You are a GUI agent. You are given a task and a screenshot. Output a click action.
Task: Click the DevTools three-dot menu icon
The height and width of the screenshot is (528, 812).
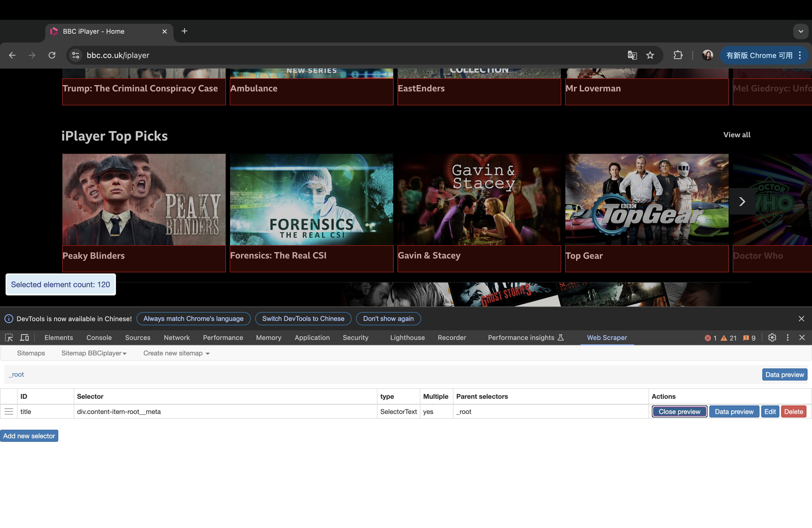point(787,338)
